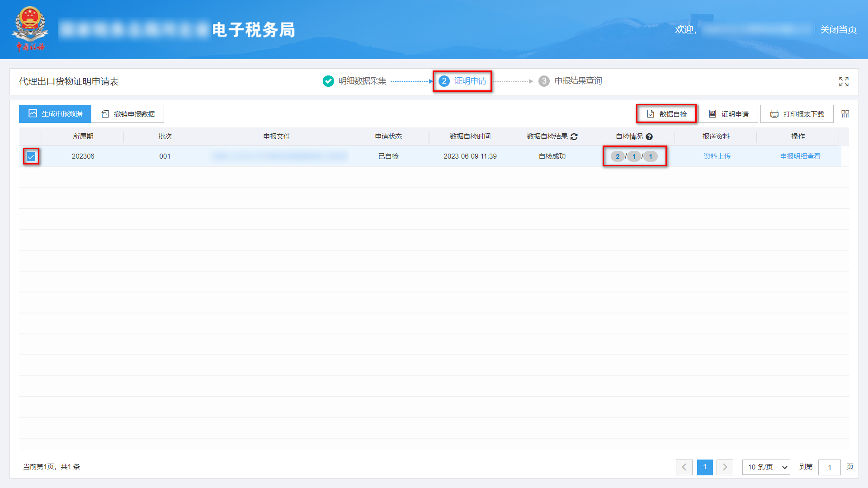Click refresh icon beside 数据自检结果 header
The height and width of the screenshot is (488, 868).
point(574,136)
